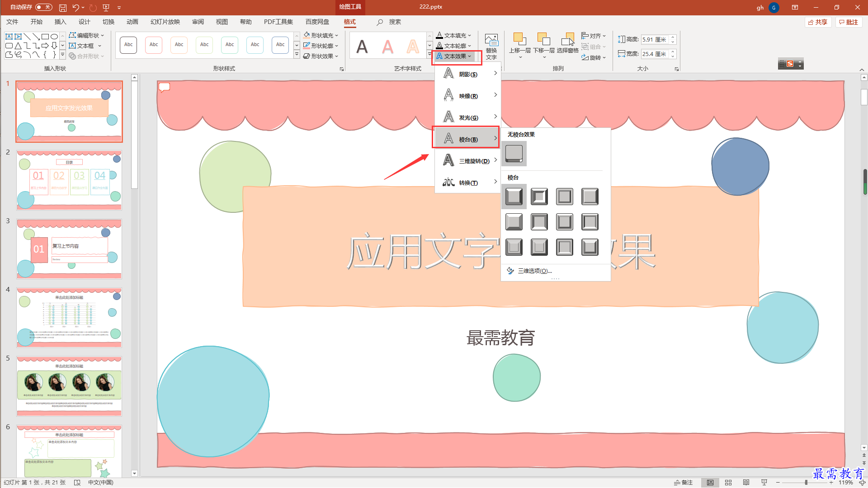Open the 对齐 align dropdown

coord(594,36)
